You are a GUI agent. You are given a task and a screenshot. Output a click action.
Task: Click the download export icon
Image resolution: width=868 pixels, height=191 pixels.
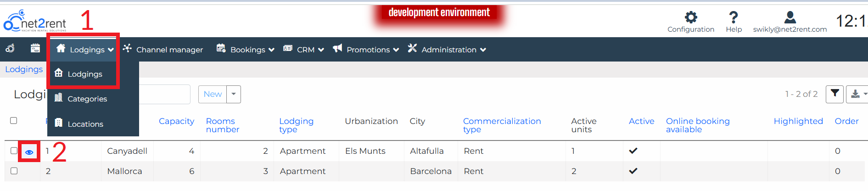[856, 94]
